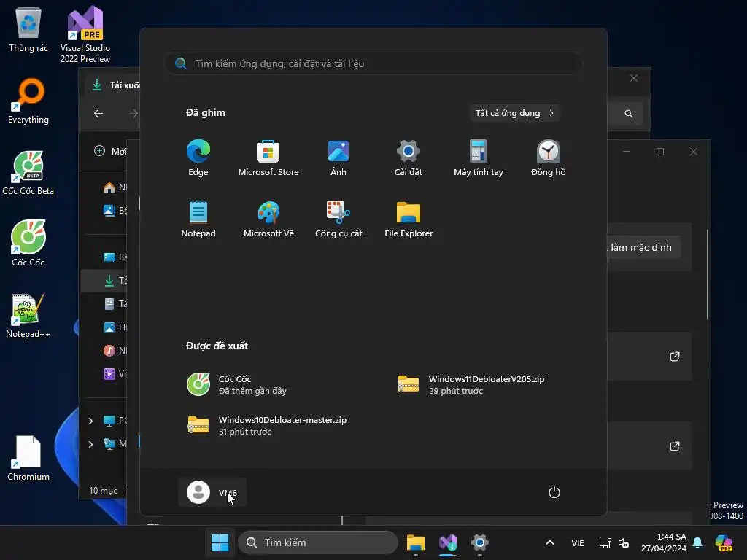Show hidden system tray icons

coord(550,542)
